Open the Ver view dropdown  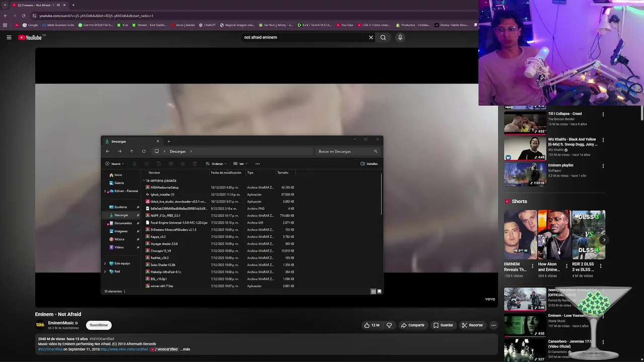(x=240, y=164)
